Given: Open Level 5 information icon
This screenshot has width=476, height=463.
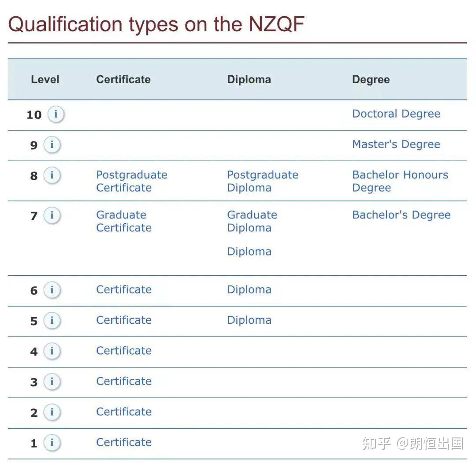Looking at the screenshot, I should tap(52, 321).
